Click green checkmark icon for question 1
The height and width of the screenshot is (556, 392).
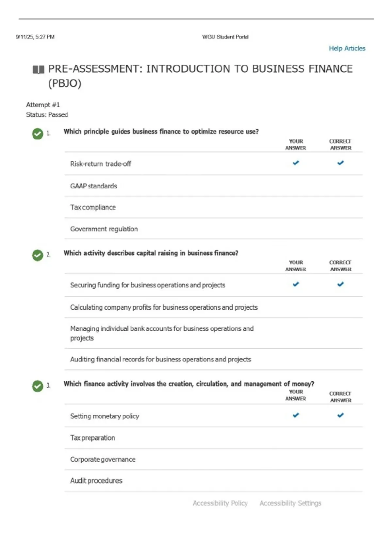click(x=38, y=133)
